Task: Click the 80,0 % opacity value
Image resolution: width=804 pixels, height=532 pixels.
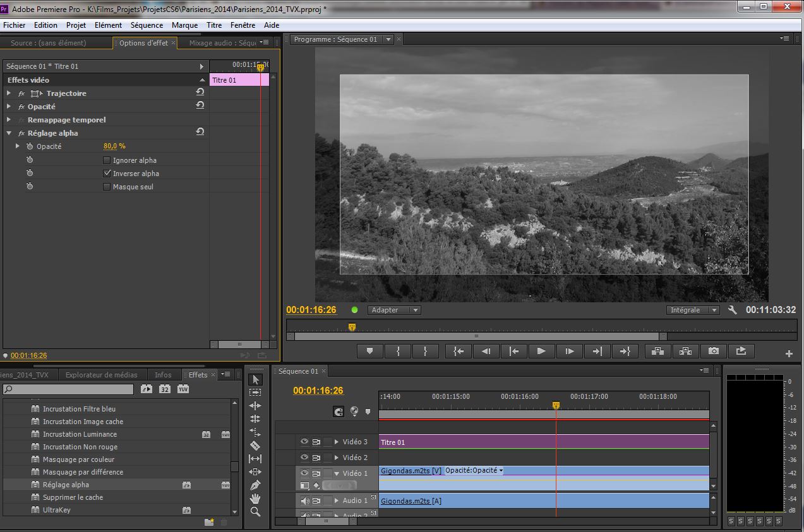Action: pos(114,146)
